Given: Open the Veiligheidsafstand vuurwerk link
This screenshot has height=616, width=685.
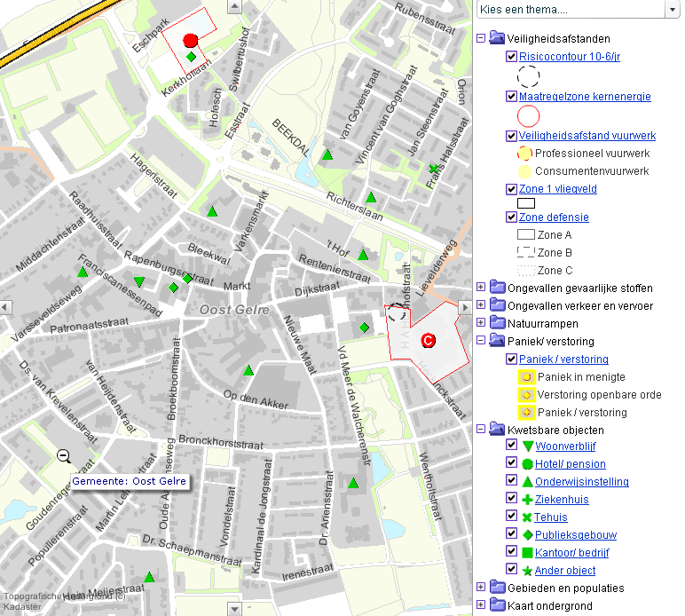Looking at the screenshot, I should coord(587,136).
